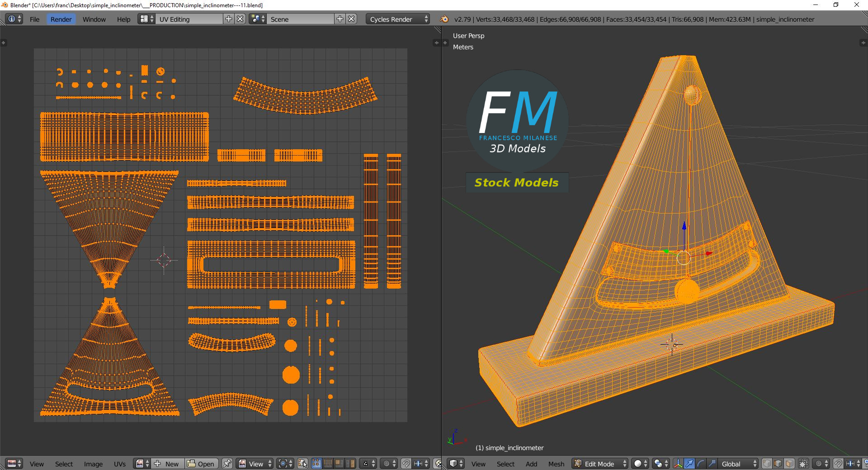Select UV island selection mode
Image resolution: width=868 pixels, height=470 pixels.
tap(350, 464)
